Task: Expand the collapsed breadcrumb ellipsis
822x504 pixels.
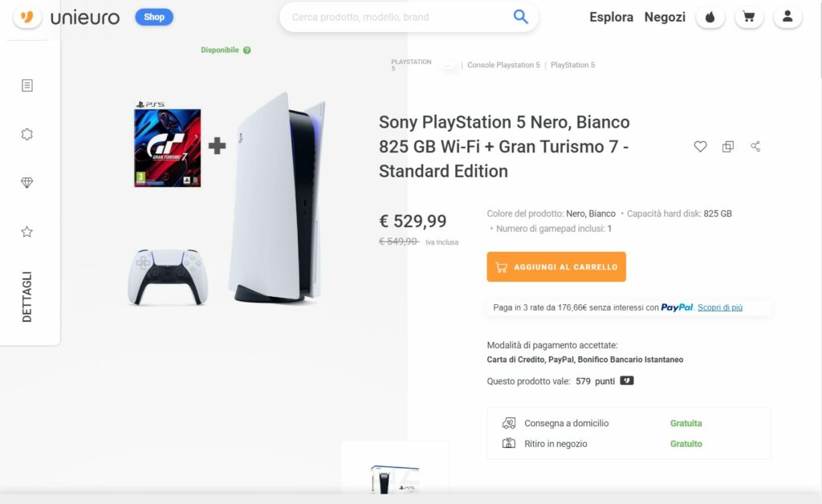Action: pyautogui.click(x=448, y=65)
